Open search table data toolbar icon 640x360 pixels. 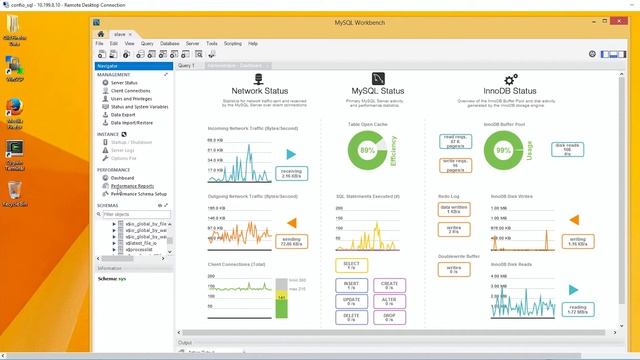[x=199, y=54]
